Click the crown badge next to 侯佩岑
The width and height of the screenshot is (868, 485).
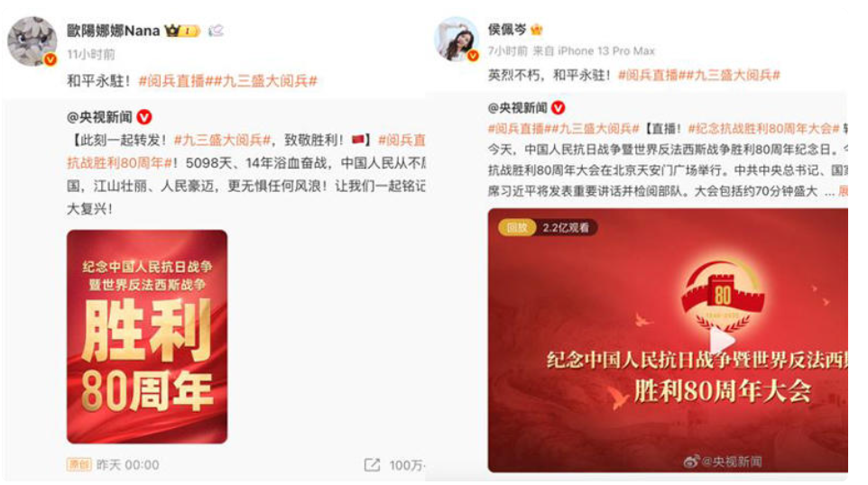[x=536, y=30]
